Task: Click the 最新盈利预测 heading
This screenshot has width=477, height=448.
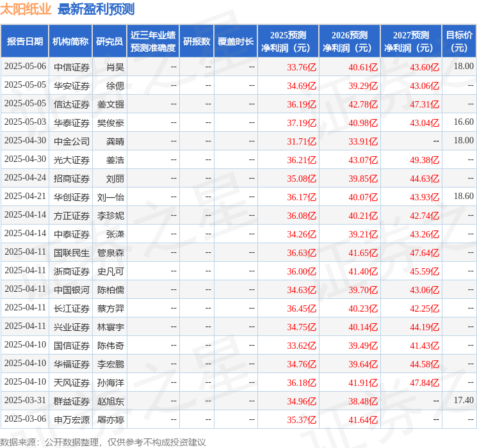Action: coord(96,9)
